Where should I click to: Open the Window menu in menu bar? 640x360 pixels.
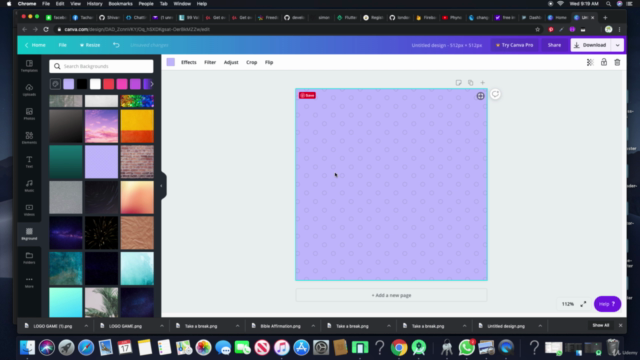182,4
